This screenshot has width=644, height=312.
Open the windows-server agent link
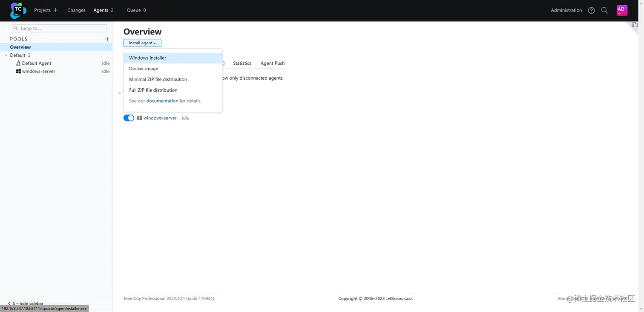click(x=160, y=118)
